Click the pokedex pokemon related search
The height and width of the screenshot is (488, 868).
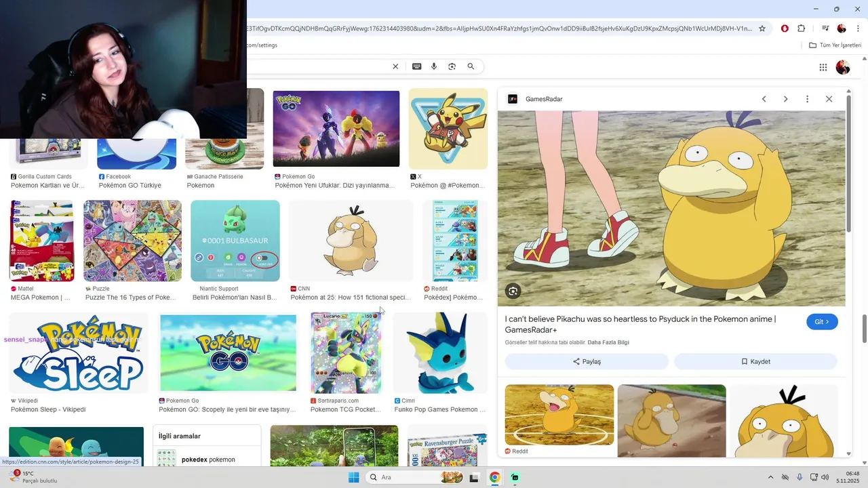click(208, 460)
